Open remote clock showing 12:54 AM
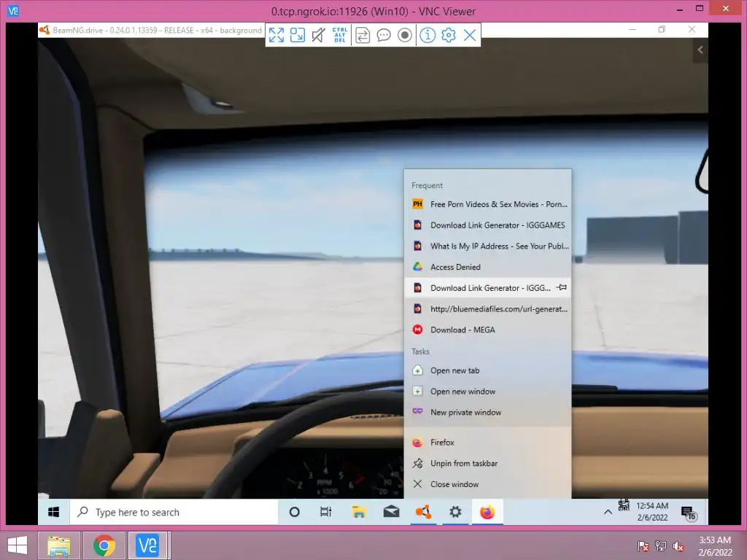The image size is (747, 560). coord(652,512)
